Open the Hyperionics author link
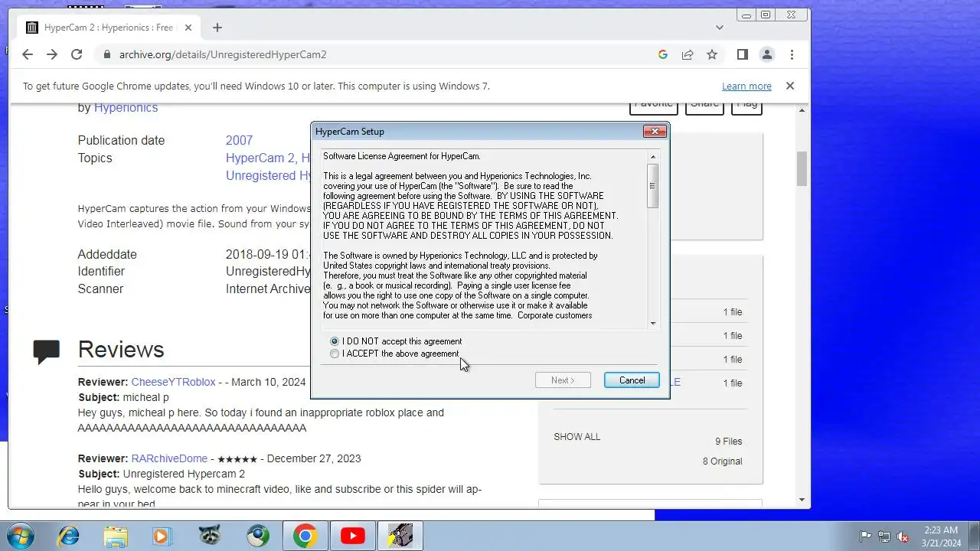 pyautogui.click(x=126, y=108)
